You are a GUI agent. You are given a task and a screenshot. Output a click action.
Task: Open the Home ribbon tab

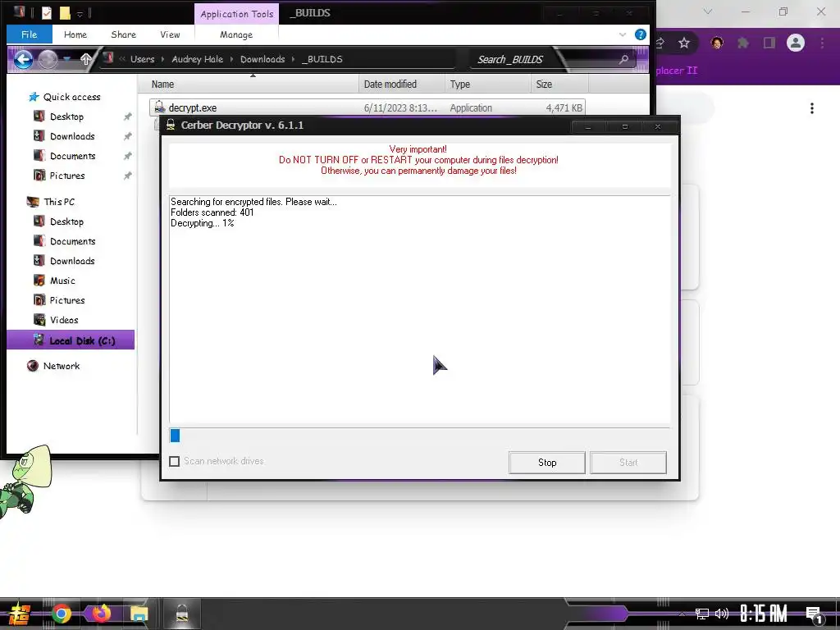[x=75, y=34]
